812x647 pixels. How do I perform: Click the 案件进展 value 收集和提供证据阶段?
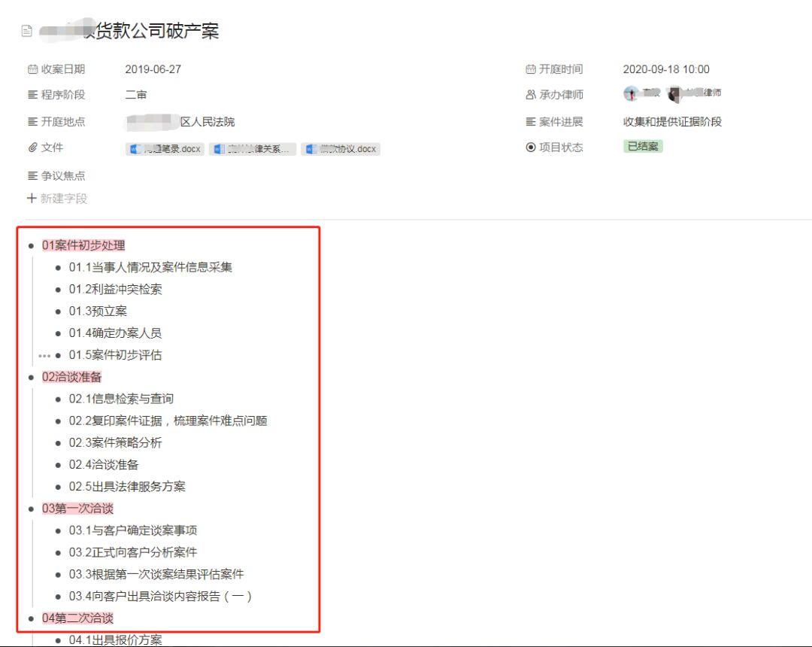coord(672,122)
